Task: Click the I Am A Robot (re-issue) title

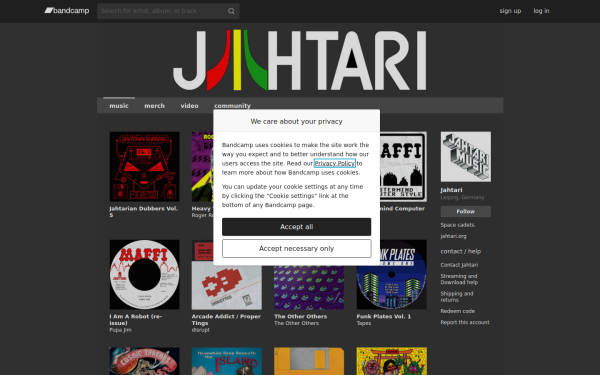Action: 135,320
